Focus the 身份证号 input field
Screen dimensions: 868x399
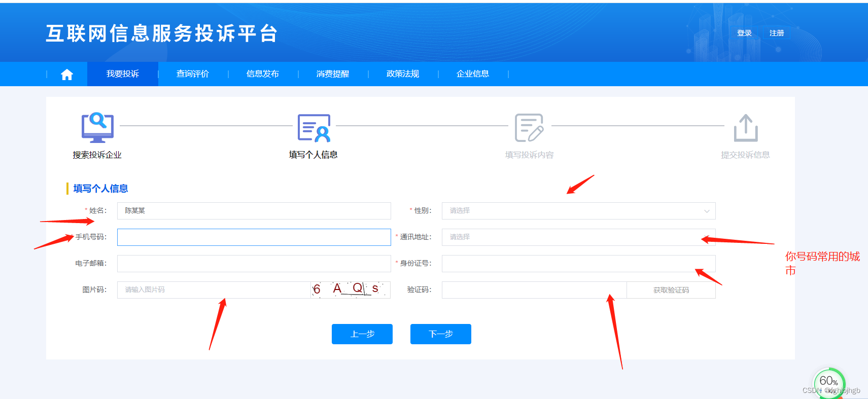pyautogui.click(x=578, y=264)
